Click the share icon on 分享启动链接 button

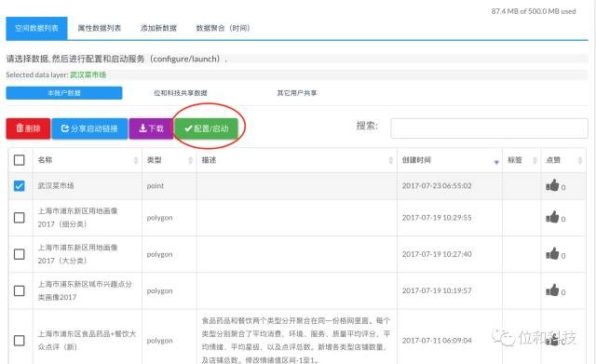[65, 128]
